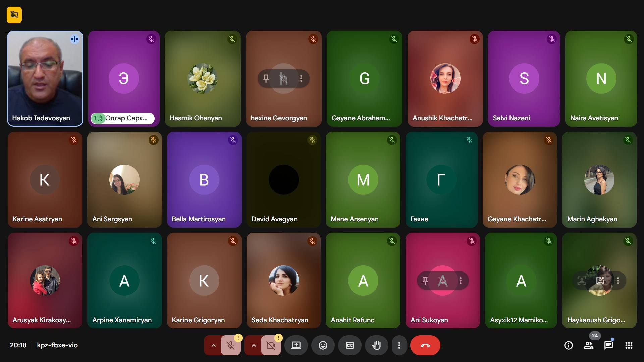This screenshot has width=644, height=362.
Task: Click Bella Martirosyan's muted mic icon
Action: [x=233, y=140]
